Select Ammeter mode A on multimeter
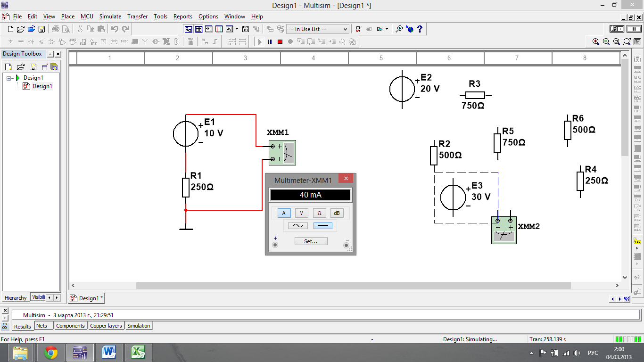The image size is (644, 362). pos(284,213)
